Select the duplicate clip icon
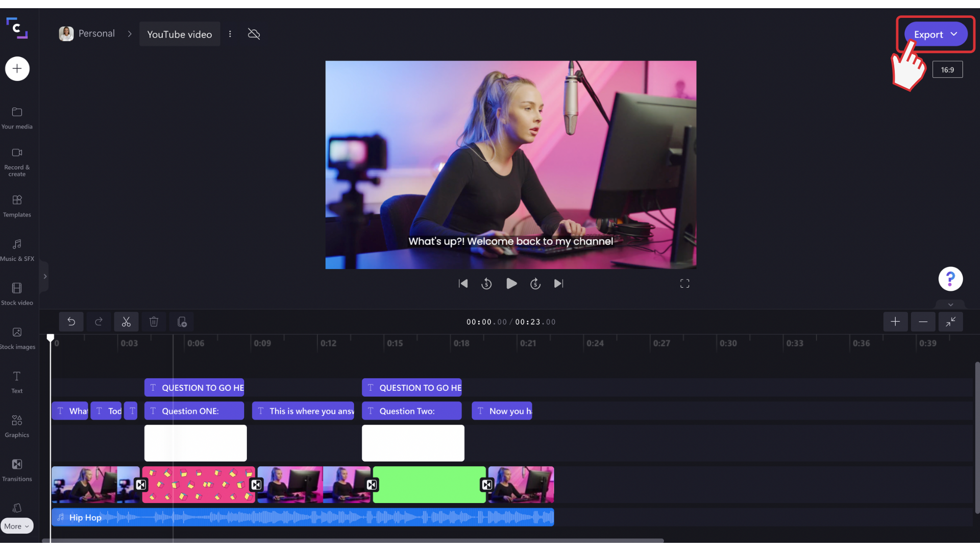Viewport: 980px width, 551px height. (182, 321)
